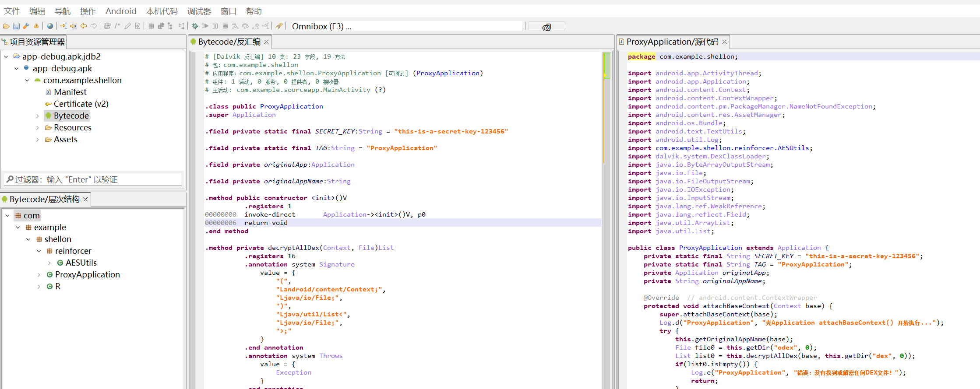Open the Android menu
Image resolution: width=980 pixels, height=389 pixels.
(121, 11)
